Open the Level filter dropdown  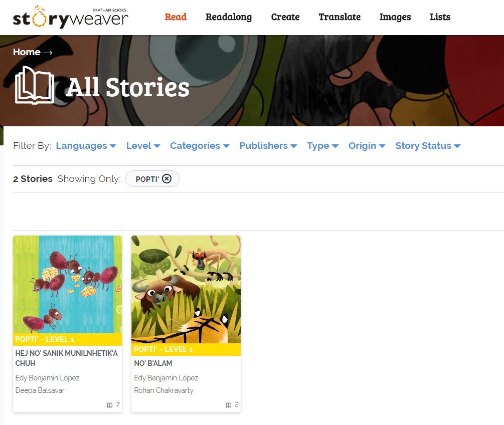tap(143, 146)
